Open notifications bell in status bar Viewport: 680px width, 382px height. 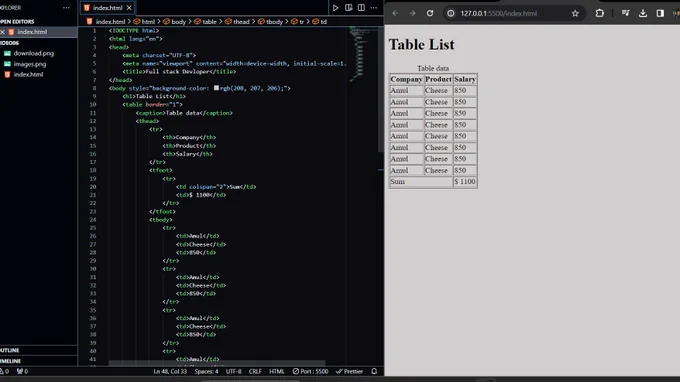point(374,372)
